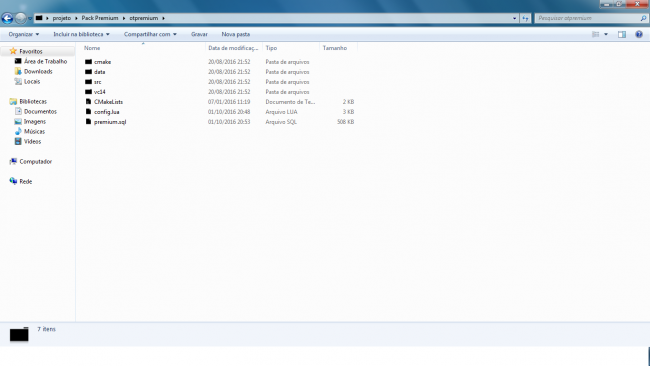Select the otpremium breadcrumb segment
This screenshot has height=366, width=650.
tap(143, 18)
